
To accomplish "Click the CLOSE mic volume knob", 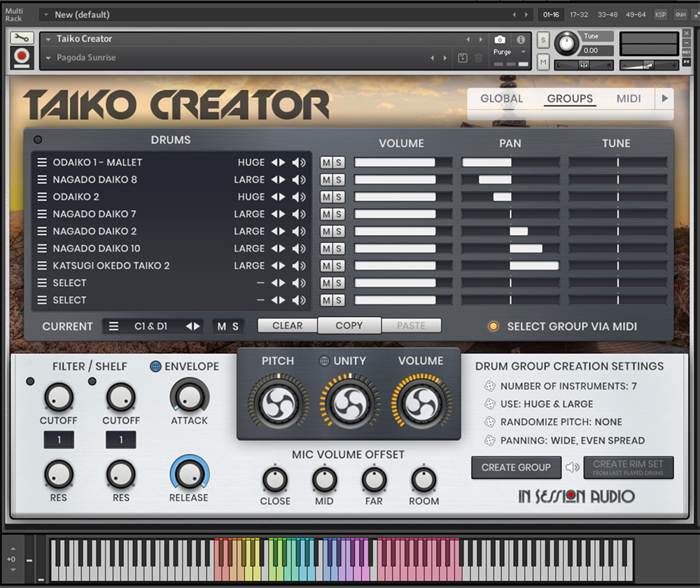I will [x=275, y=480].
